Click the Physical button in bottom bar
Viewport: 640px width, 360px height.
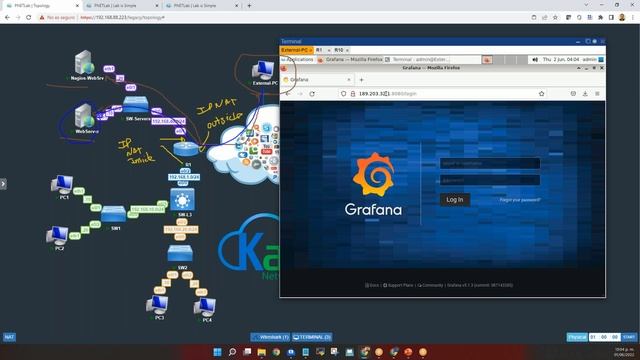[x=577, y=337]
